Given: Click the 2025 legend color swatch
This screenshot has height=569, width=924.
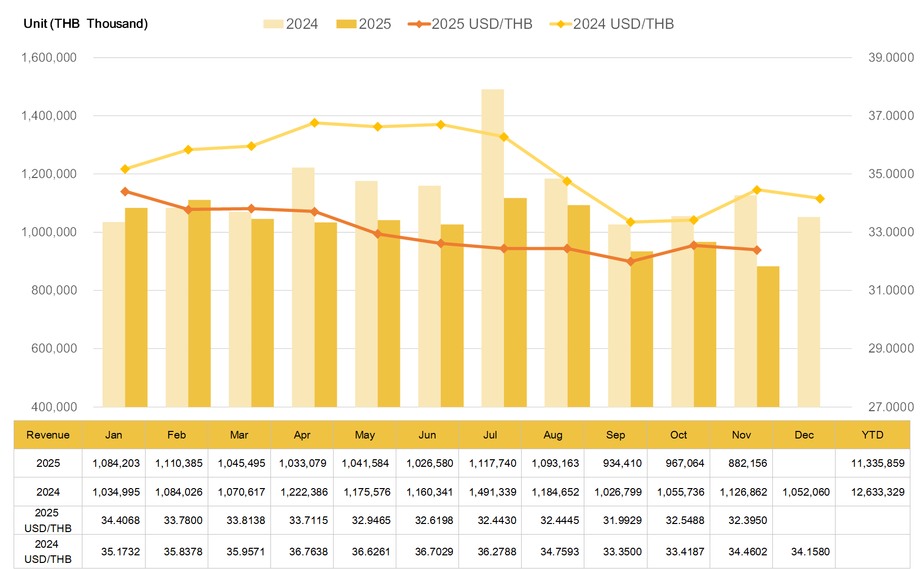Looking at the screenshot, I should pyautogui.click(x=346, y=24).
